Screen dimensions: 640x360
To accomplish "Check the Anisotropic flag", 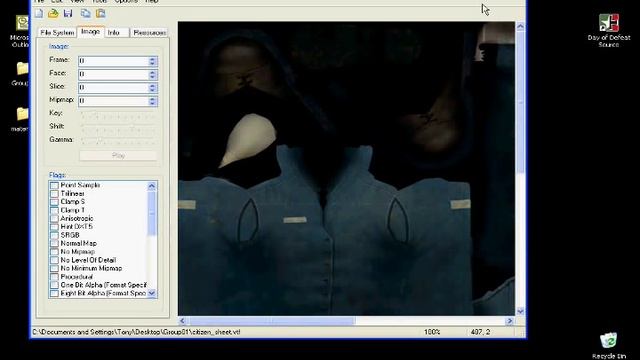I will tap(54, 218).
